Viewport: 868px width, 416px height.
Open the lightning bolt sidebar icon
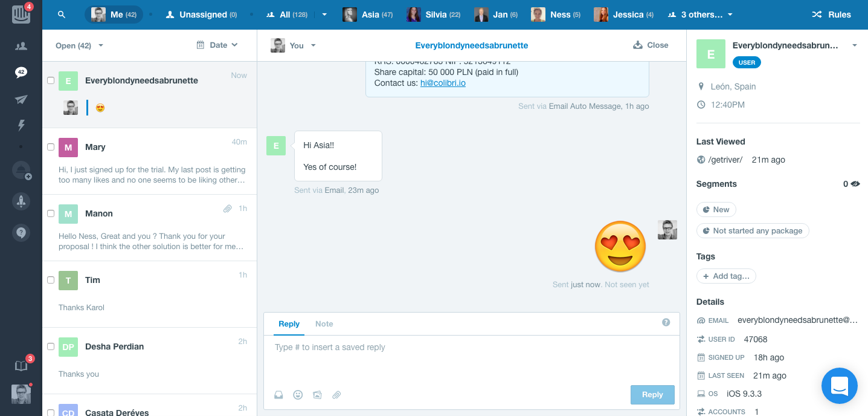[x=21, y=126]
